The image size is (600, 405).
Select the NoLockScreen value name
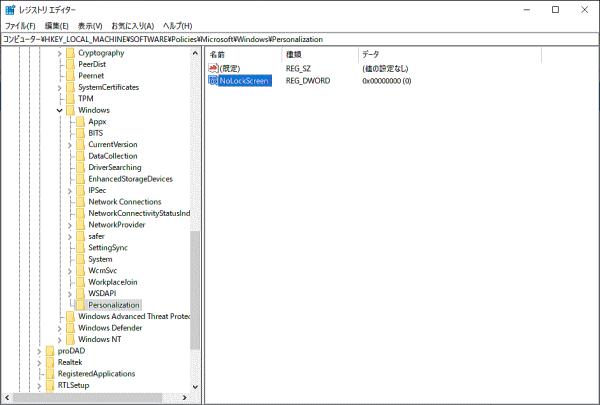pyautogui.click(x=245, y=81)
